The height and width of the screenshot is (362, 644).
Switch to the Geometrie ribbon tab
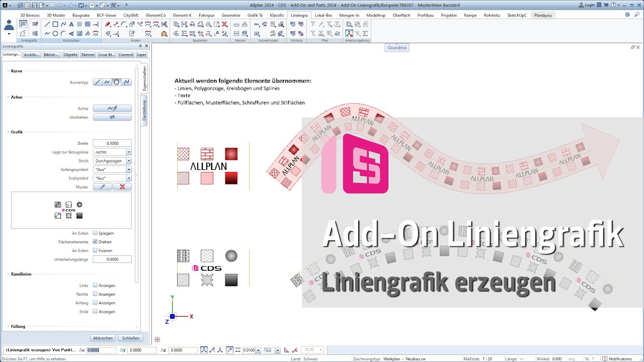point(231,15)
